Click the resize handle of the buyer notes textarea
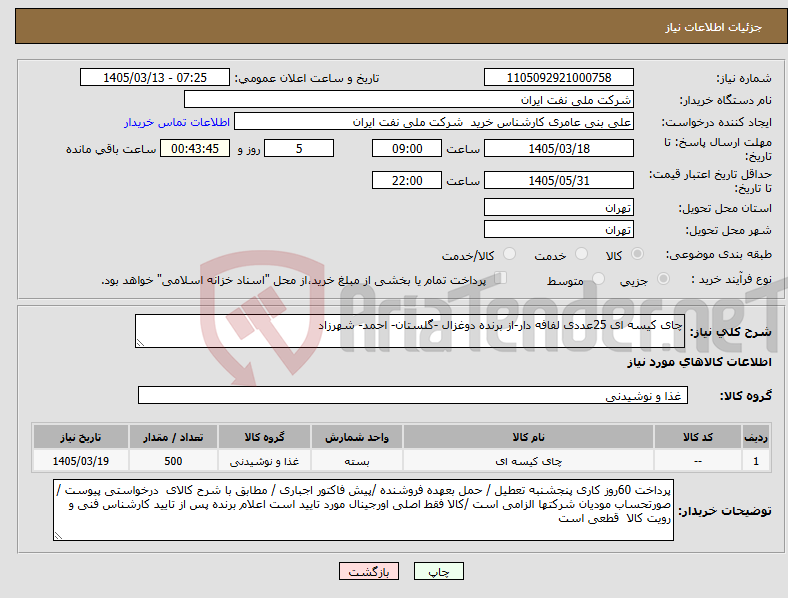 [x=58, y=536]
